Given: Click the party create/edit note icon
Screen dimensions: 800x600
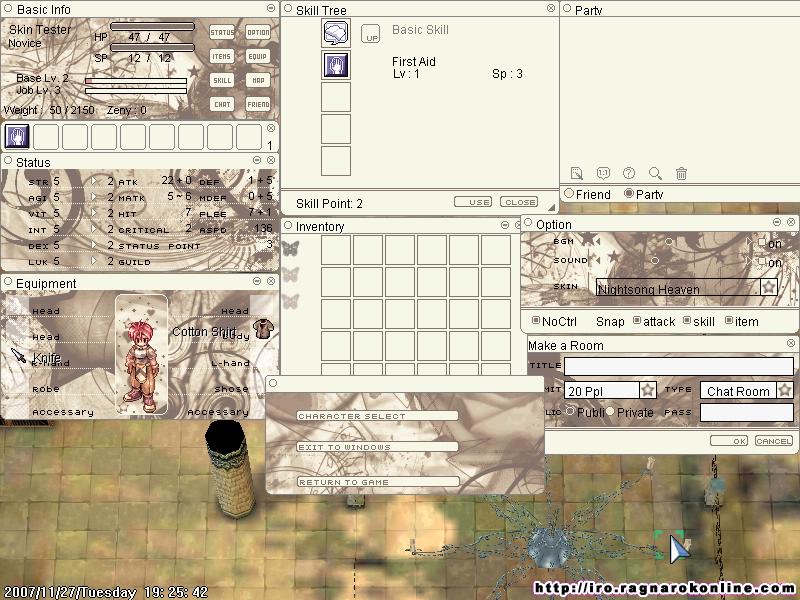Looking at the screenshot, I should coord(577,173).
